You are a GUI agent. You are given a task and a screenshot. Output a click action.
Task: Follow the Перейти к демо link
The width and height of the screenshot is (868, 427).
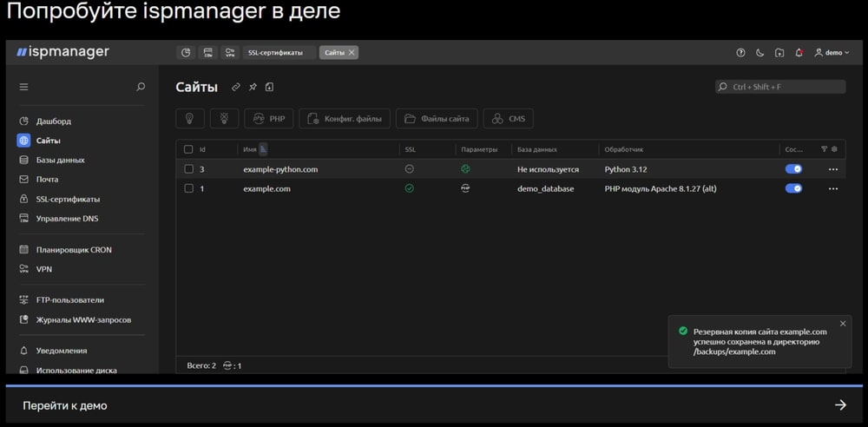(x=434, y=405)
